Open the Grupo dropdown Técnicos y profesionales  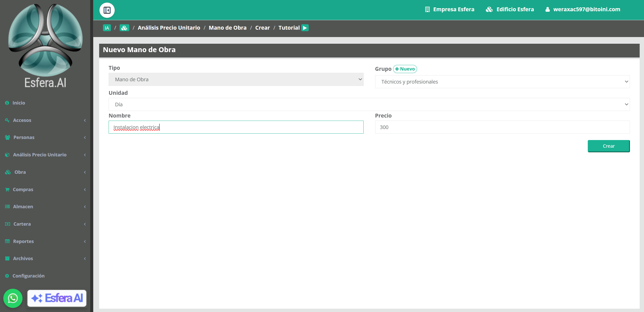[x=502, y=82]
